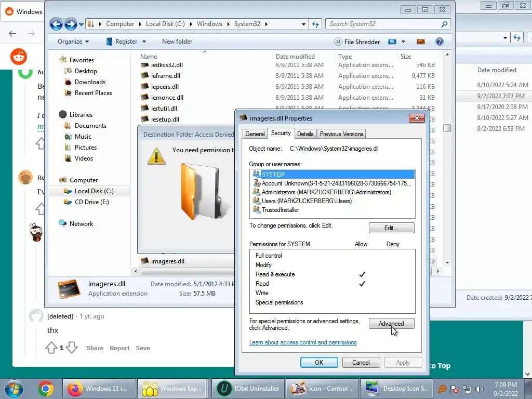The width and height of the screenshot is (532, 399).
Task: Click the search magnifier icon in Explorer
Action: (x=444, y=24)
